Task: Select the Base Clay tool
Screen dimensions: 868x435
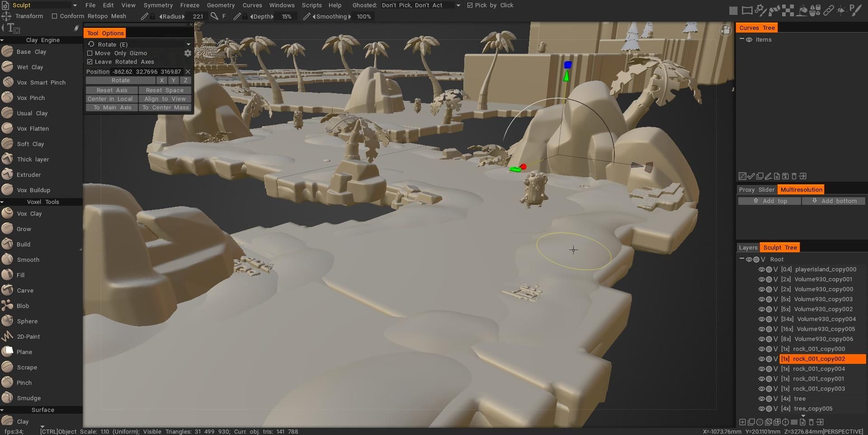Action: coord(32,52)
